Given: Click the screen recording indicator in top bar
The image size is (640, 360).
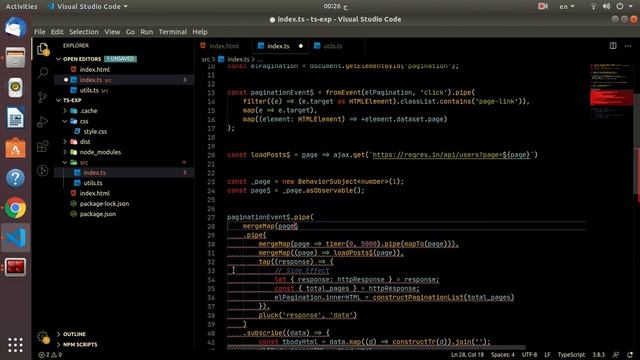Looking at the screenshot, I should point(543,6).
